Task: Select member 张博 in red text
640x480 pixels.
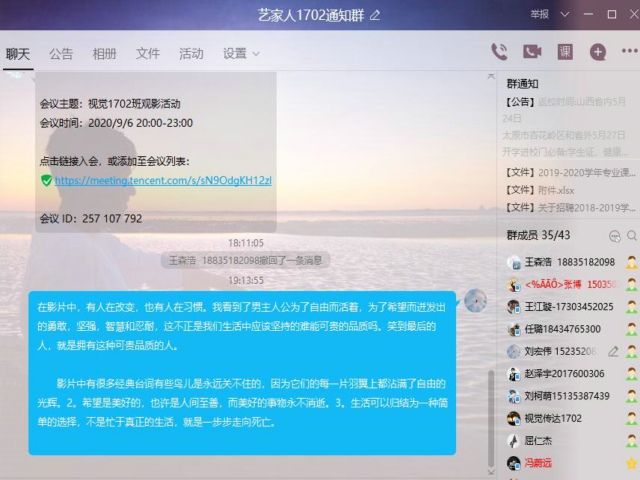Action: pos(571,284)
